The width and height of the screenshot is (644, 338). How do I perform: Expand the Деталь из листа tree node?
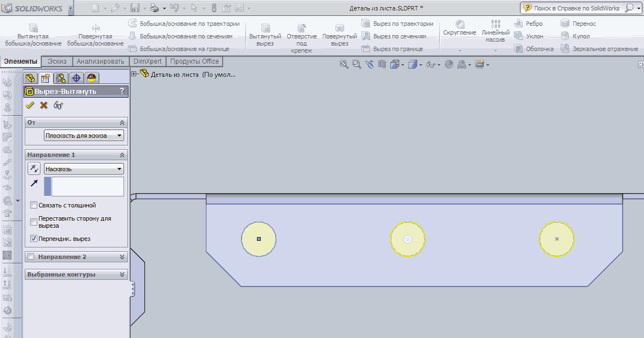pyautogui.click(x=134, y=74)
